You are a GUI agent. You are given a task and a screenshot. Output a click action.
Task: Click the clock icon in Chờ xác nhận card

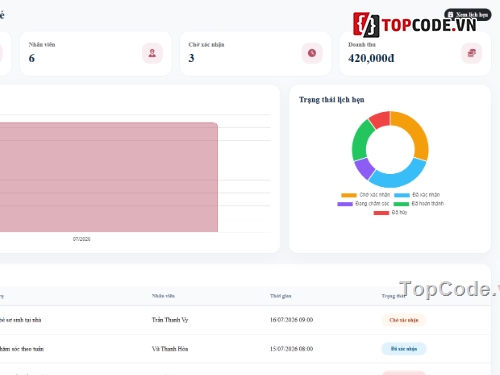(312, 53)
